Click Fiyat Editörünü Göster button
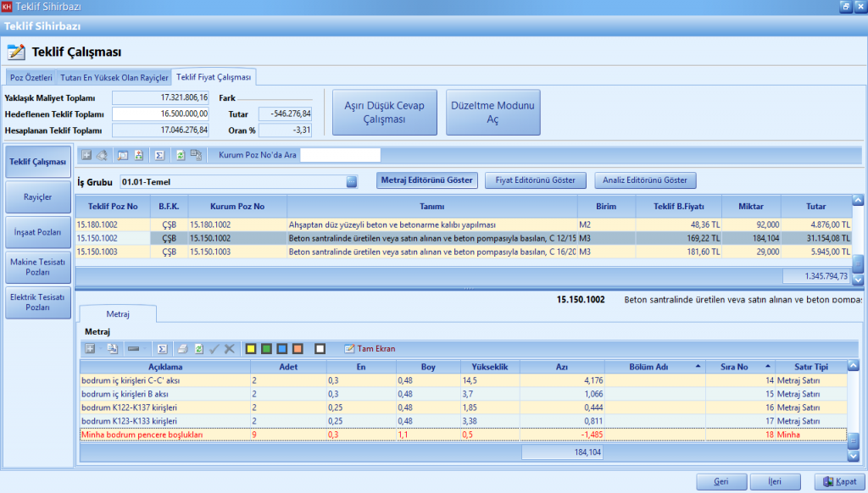 click(535, 180)
